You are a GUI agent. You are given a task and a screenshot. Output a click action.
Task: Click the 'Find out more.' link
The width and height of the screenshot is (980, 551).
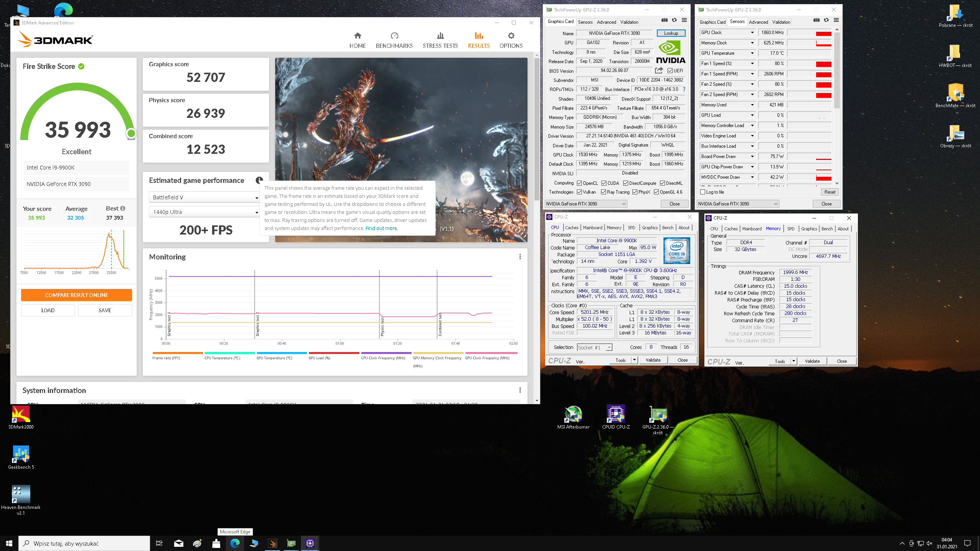point(382,228)
